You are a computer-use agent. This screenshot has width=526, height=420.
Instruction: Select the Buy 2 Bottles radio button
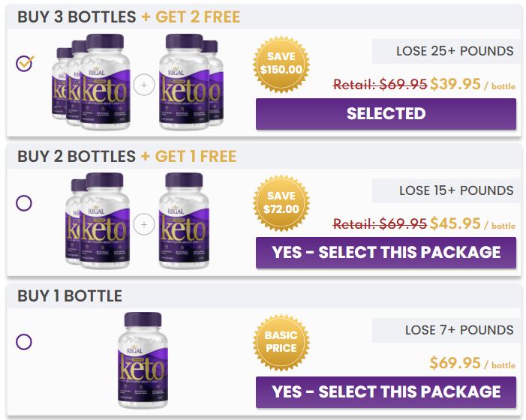24,202
